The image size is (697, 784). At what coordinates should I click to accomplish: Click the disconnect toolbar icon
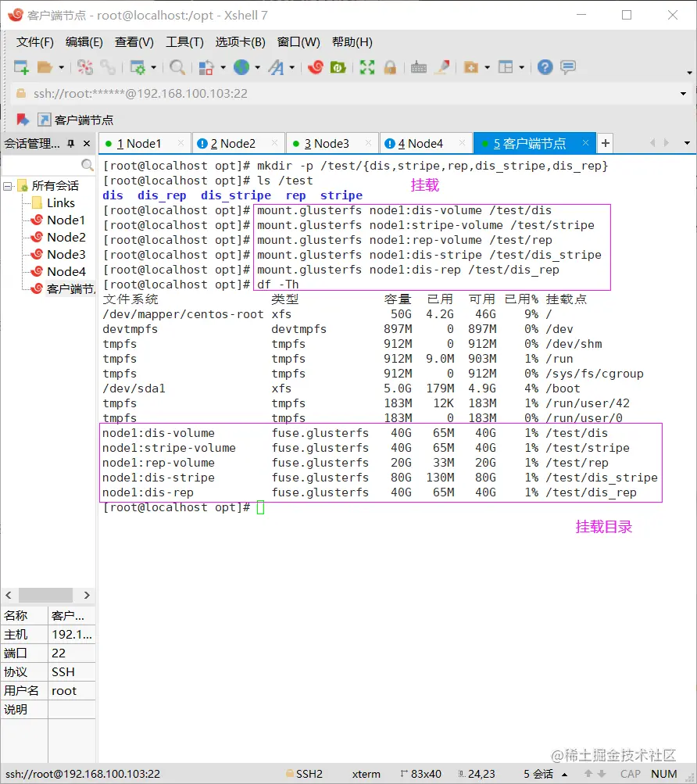(x=85, y=67)
